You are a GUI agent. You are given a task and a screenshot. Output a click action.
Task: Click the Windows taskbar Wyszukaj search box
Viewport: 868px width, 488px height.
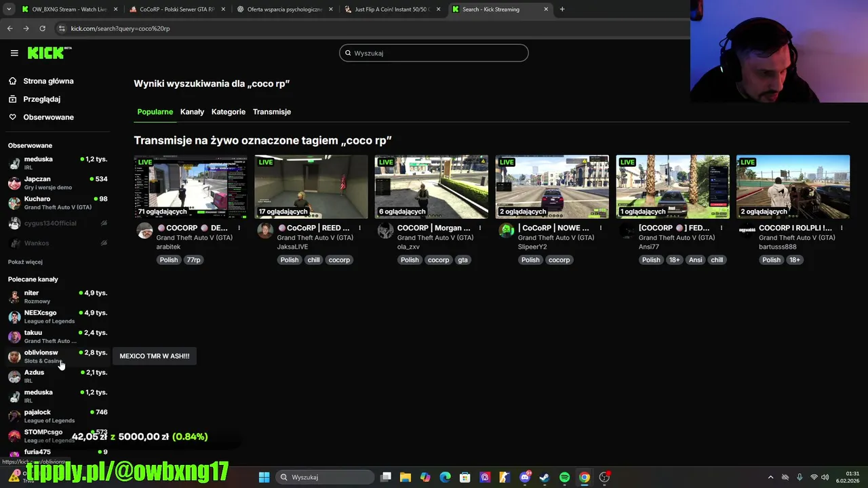click(325, 477)
